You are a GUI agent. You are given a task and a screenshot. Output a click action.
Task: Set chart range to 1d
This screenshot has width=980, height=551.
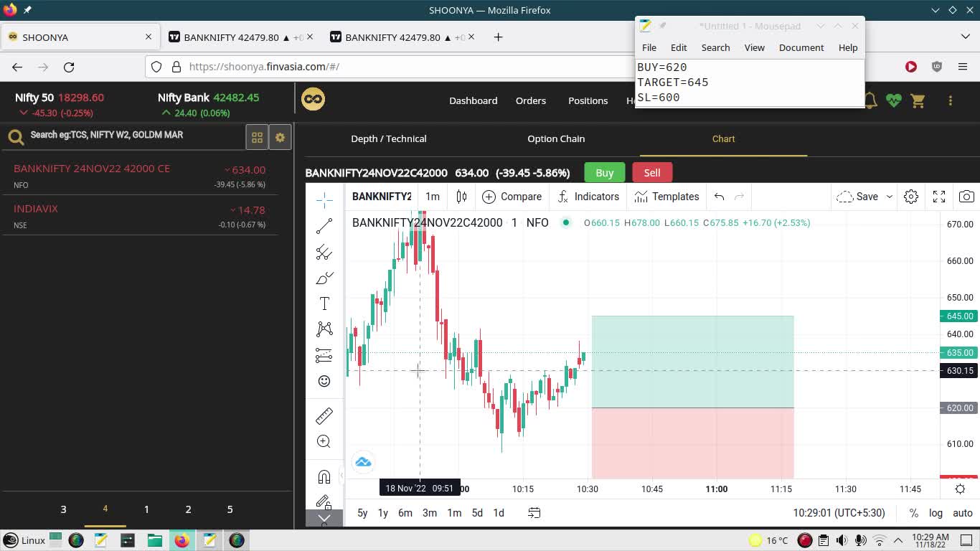click(499, 513)
